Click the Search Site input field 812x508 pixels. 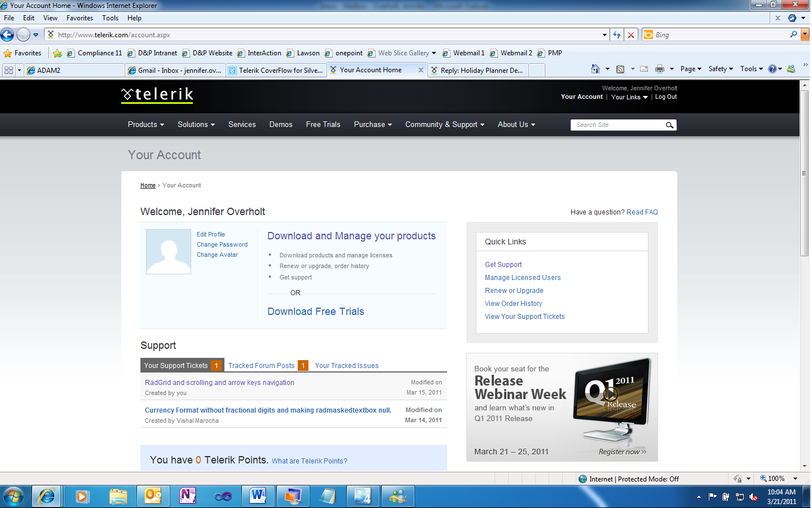[618, 125]
